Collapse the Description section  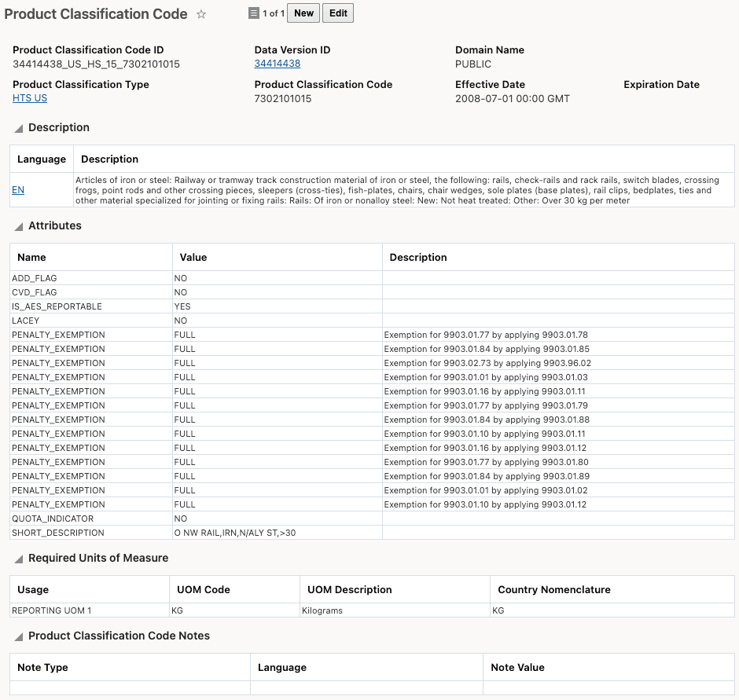17,127
